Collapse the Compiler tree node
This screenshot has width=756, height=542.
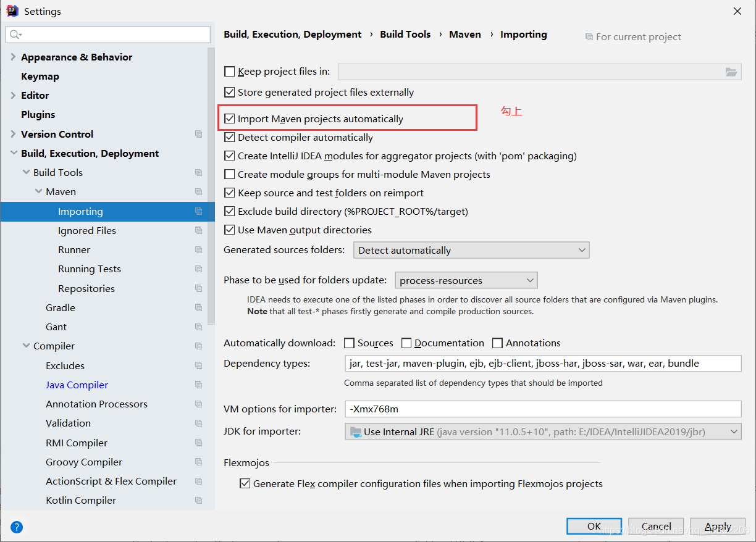[x=25, y=346]
